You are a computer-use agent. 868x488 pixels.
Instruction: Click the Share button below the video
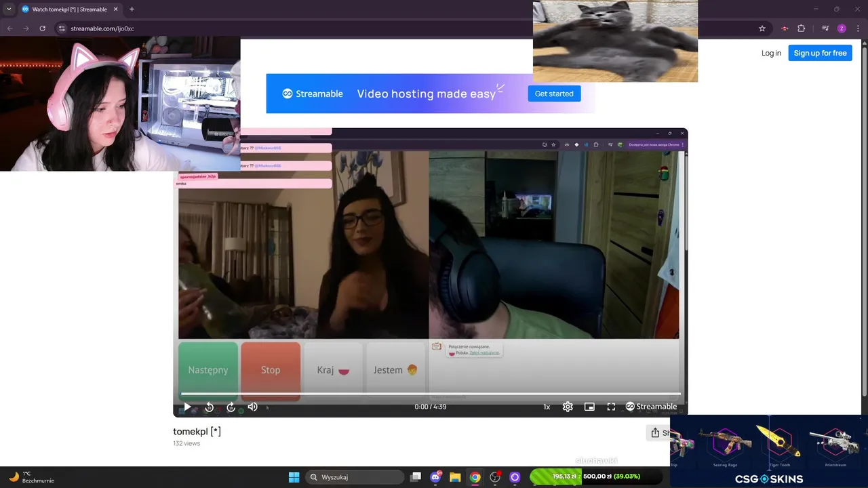pos(659,432)
